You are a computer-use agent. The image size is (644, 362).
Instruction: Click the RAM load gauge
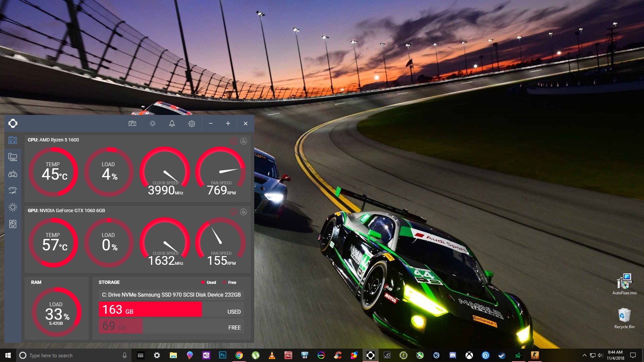[x=57, y=312]
